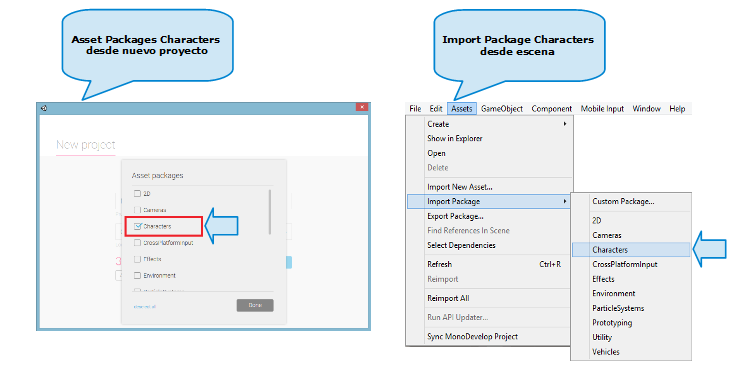This screenshot has height=371, width=755.
Task: Choose Import New Asset...
Action: (x=490, y=187)
